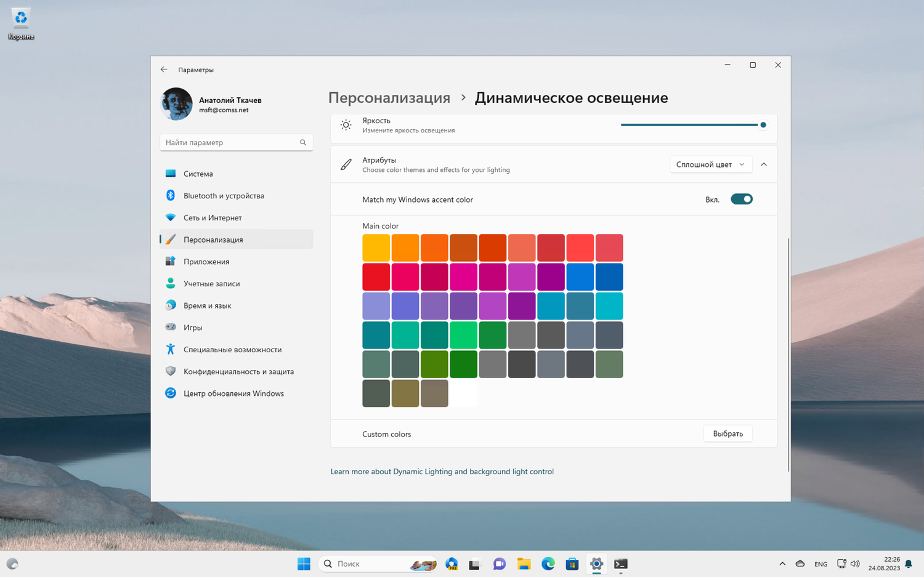Return to Персонализация via the breadcrumb
The image size is (924, 577).
pos(389,97)
